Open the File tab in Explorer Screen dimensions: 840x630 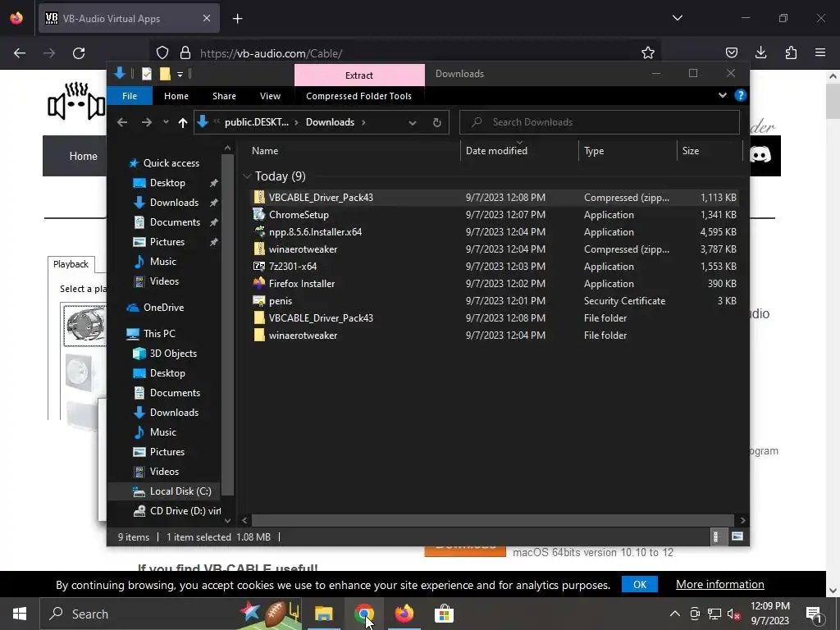pos(130,96)
